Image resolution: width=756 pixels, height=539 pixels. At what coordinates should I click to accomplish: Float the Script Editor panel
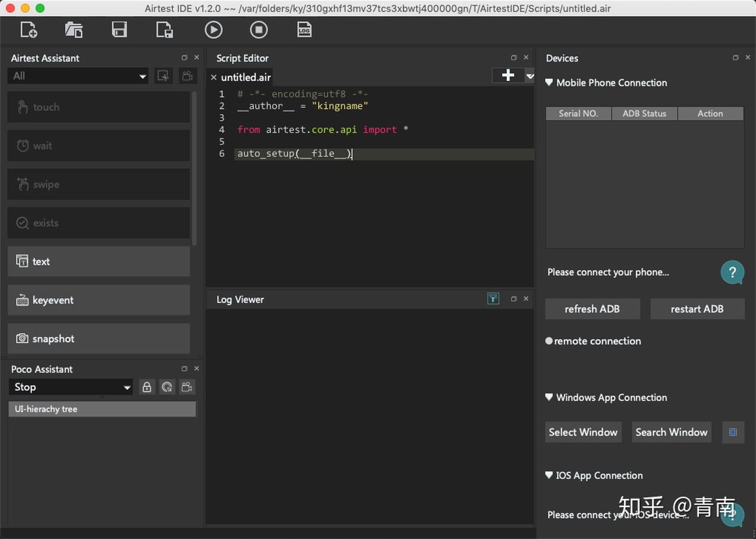point(514,58)
